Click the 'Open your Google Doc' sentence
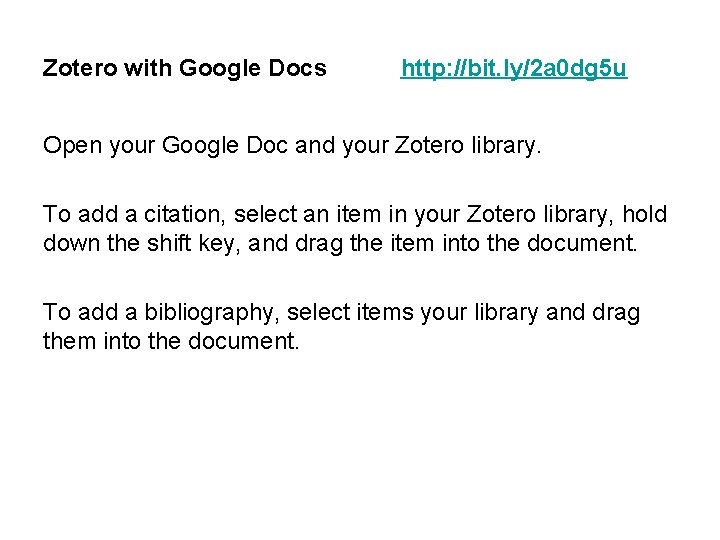 [x=292, y=146]
